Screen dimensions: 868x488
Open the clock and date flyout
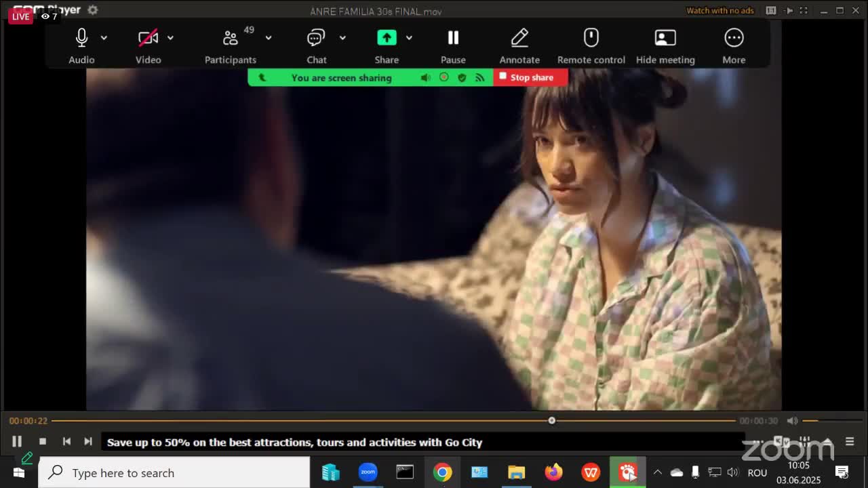click(799, 472)
